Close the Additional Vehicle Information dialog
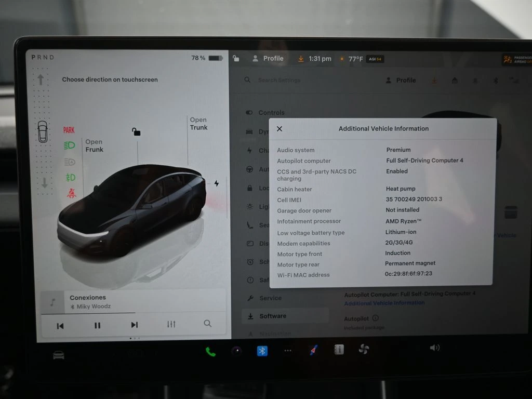The width and height of the screenshot is (532, 399). (x=280, y=129)
